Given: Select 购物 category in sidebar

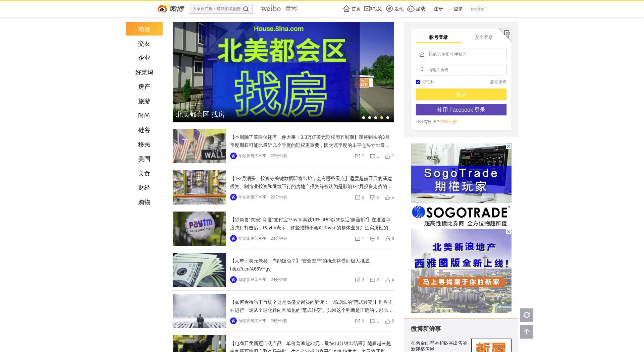Looking at the screenshot, I should pos(144,202).
